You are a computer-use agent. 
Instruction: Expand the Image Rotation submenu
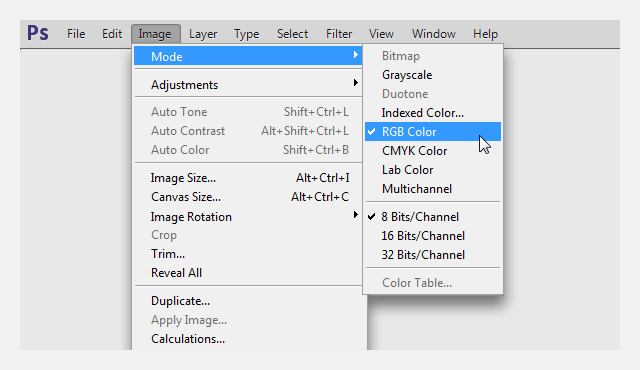[x=248, y=217]
